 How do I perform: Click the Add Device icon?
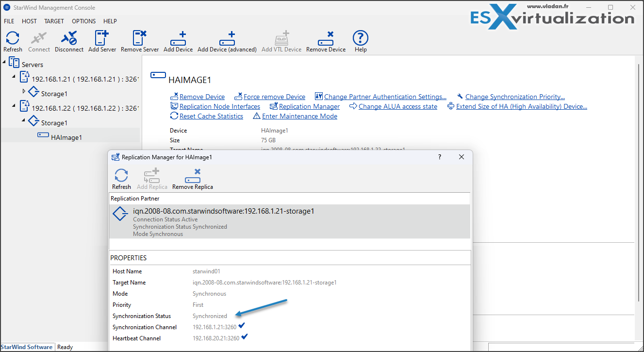tap(178, 38)
